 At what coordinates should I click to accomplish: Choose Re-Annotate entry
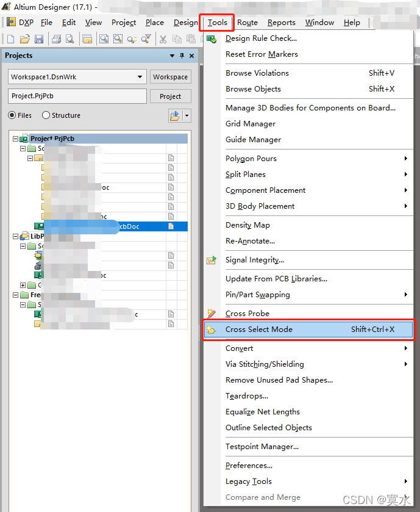pos(308,241)
